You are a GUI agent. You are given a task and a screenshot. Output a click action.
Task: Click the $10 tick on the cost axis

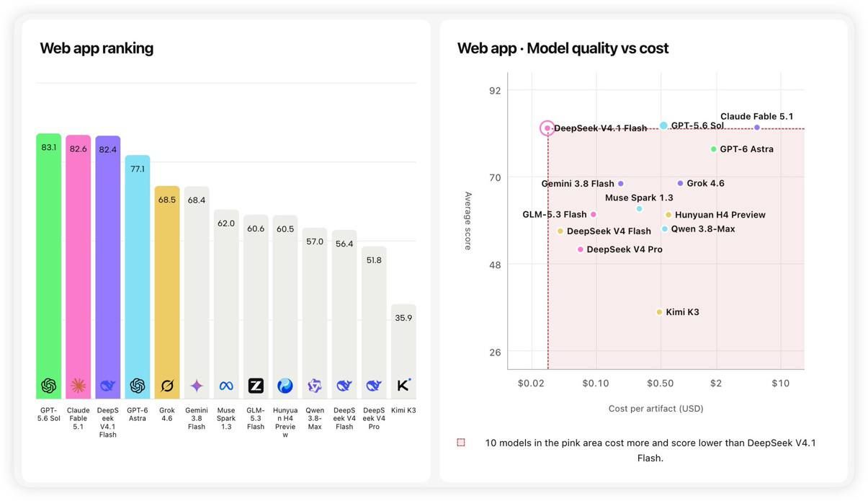(780, 383)
